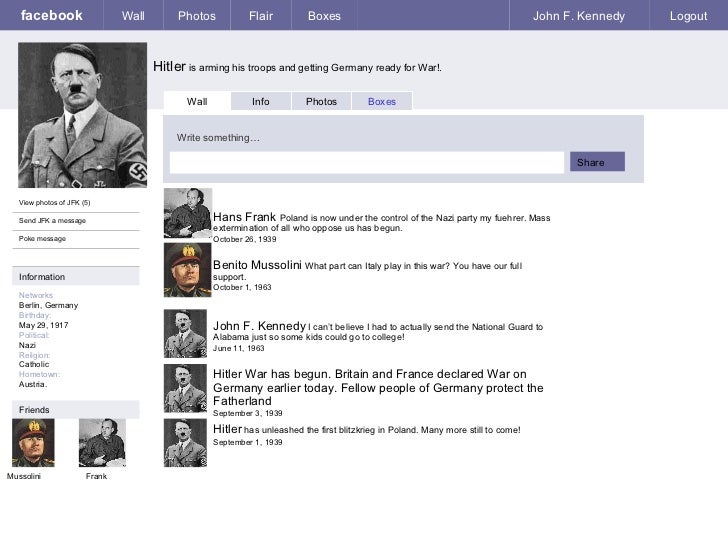Viewport: 728px width, 546px height.
Task: Click the date June 11, 1963
Action: (239, 348)
